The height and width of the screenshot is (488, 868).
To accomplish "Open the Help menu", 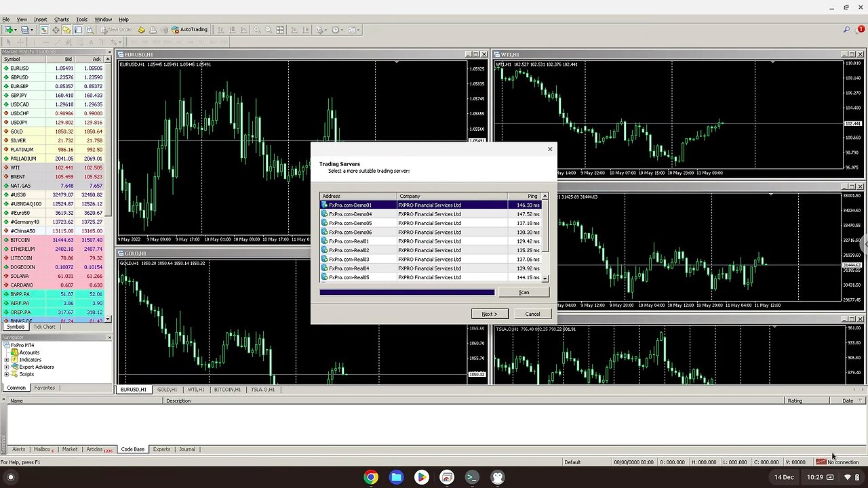I will 123,20.
